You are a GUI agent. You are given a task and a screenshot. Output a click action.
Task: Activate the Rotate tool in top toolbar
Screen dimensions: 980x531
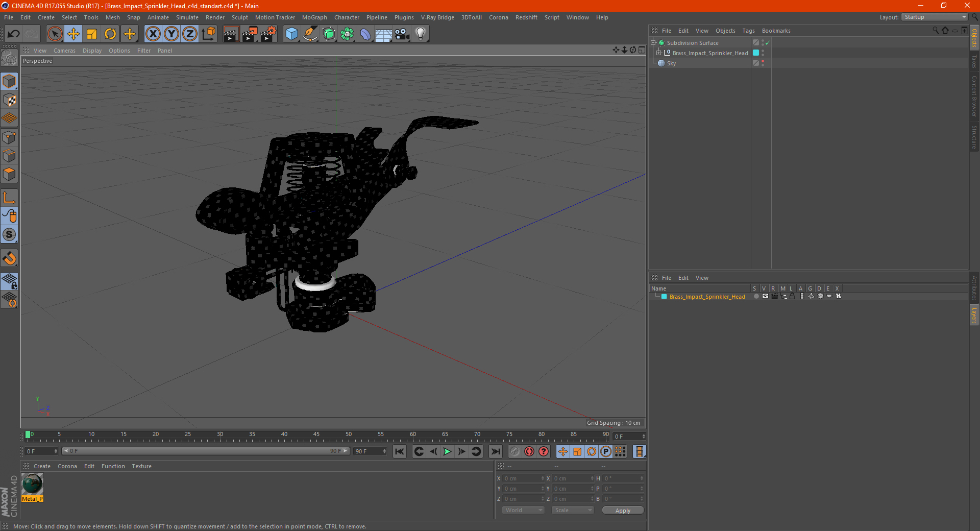(110, 34)
